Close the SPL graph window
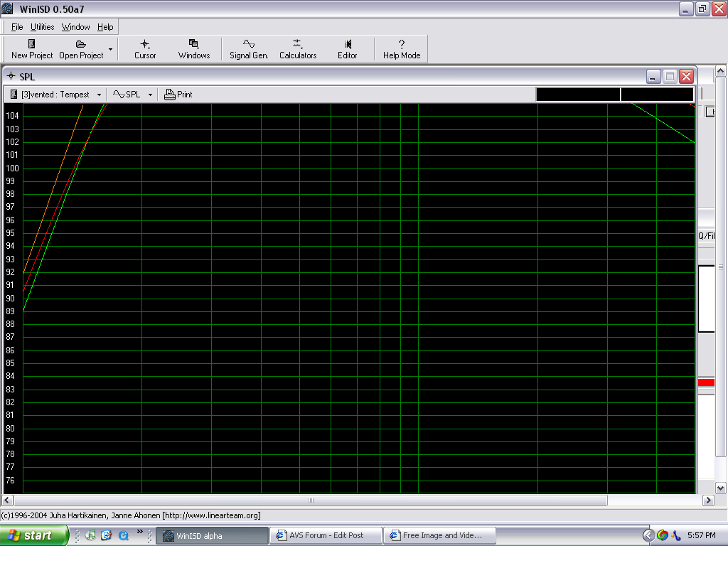 point(686,77)
